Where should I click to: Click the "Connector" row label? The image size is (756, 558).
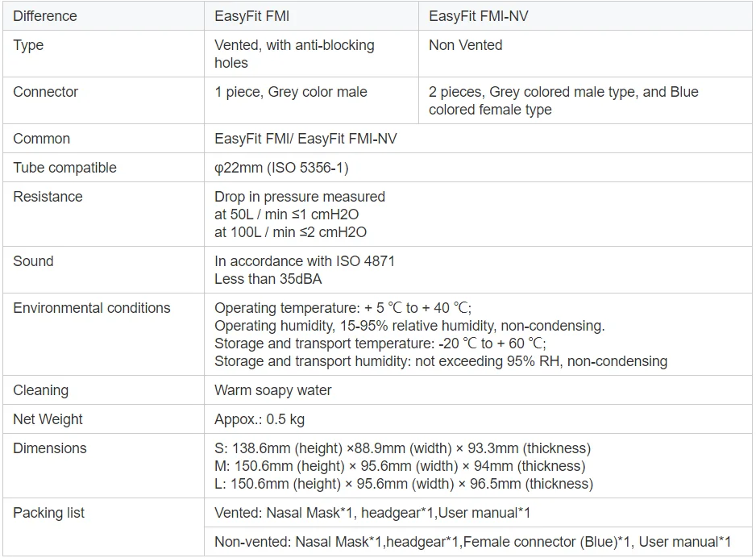point(45,92)
